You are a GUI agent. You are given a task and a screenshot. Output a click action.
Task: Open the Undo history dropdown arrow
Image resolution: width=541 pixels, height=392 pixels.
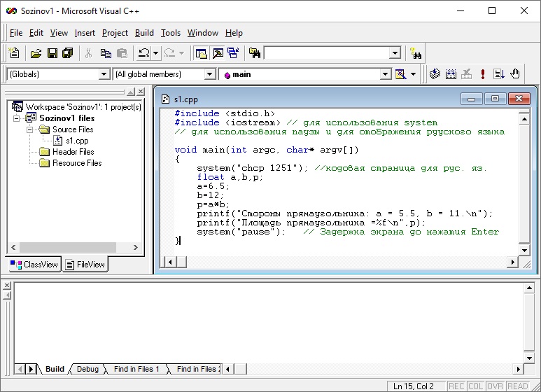155,53
